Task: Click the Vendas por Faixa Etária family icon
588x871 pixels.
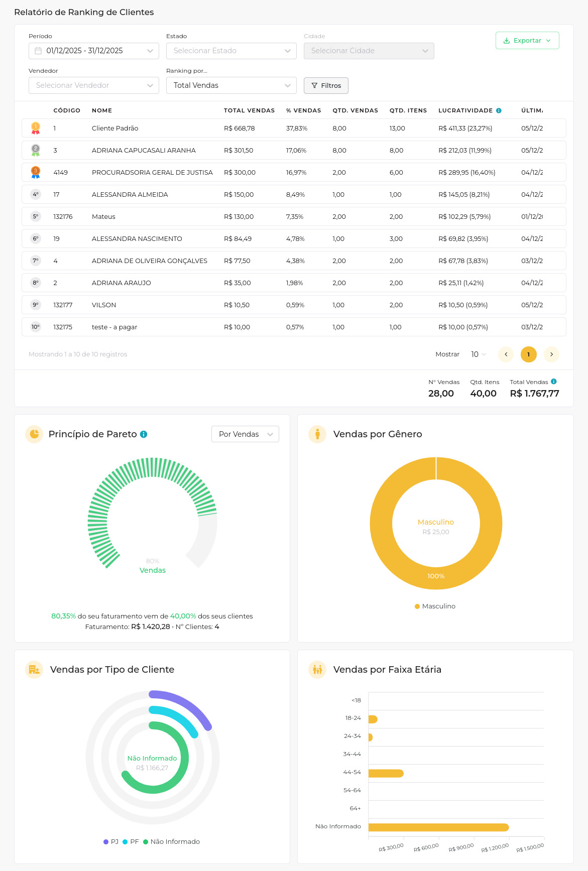Action: pyautogui.click(x=317, y=670)
